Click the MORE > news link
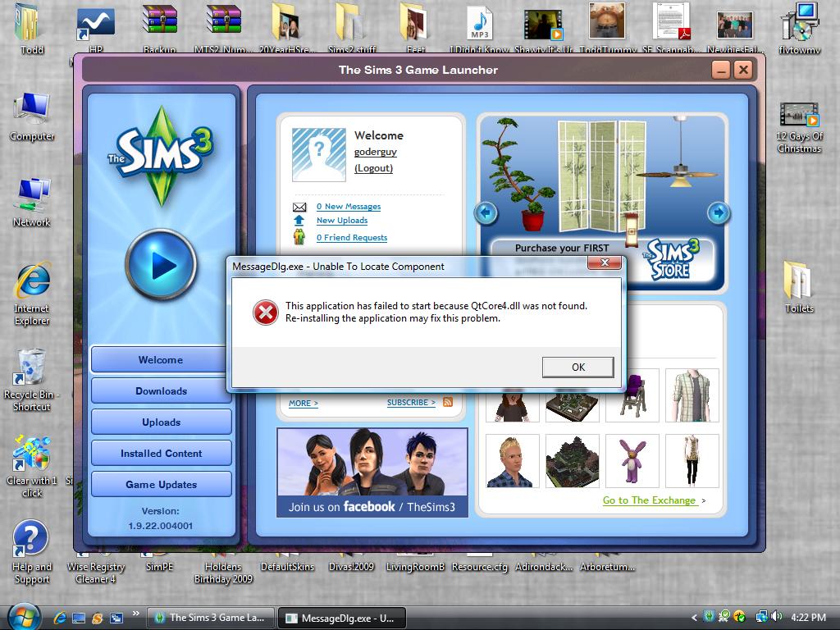Viewport: 840px width, 630px height. pos(304,403)
